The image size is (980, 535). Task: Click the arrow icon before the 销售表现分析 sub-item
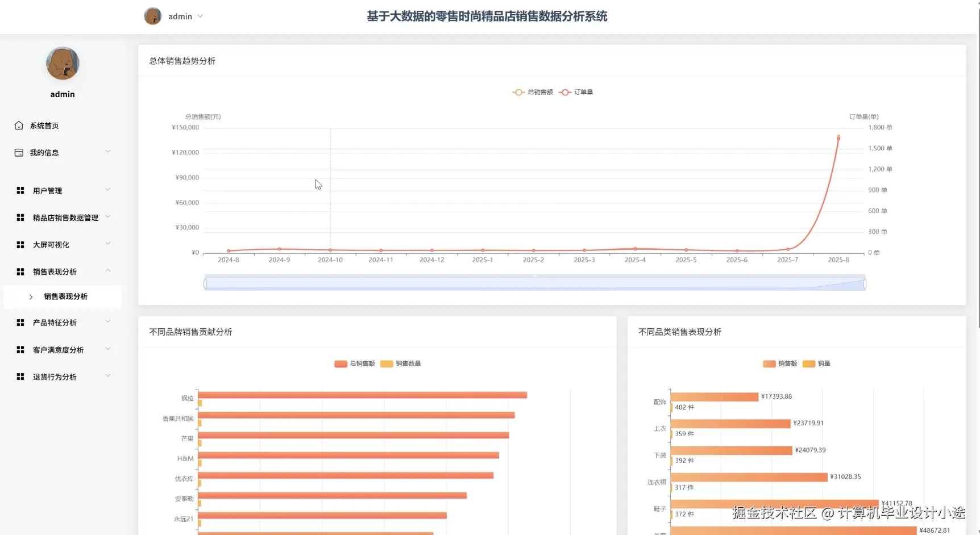coord(31,297)
